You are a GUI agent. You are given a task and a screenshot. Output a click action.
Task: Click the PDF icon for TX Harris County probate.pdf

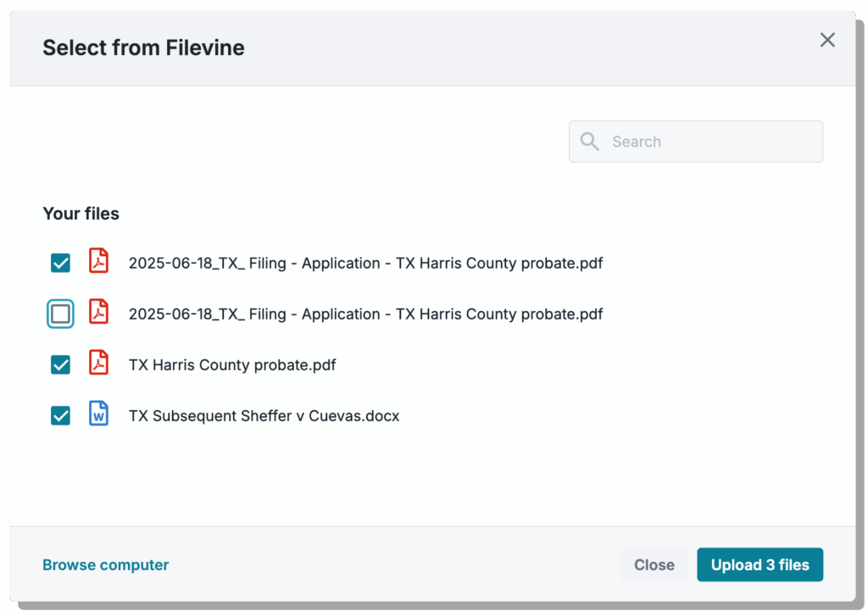click(x=99, y=364)
